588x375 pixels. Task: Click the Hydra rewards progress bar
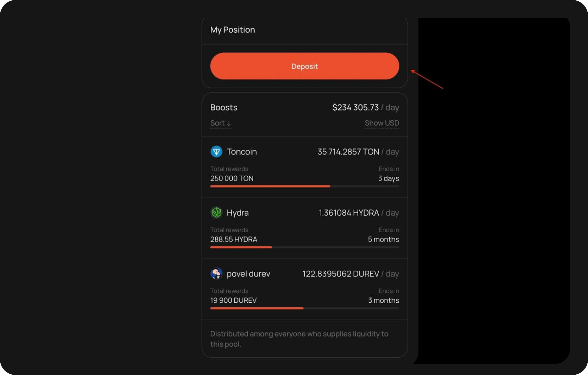tap(304, 247)
